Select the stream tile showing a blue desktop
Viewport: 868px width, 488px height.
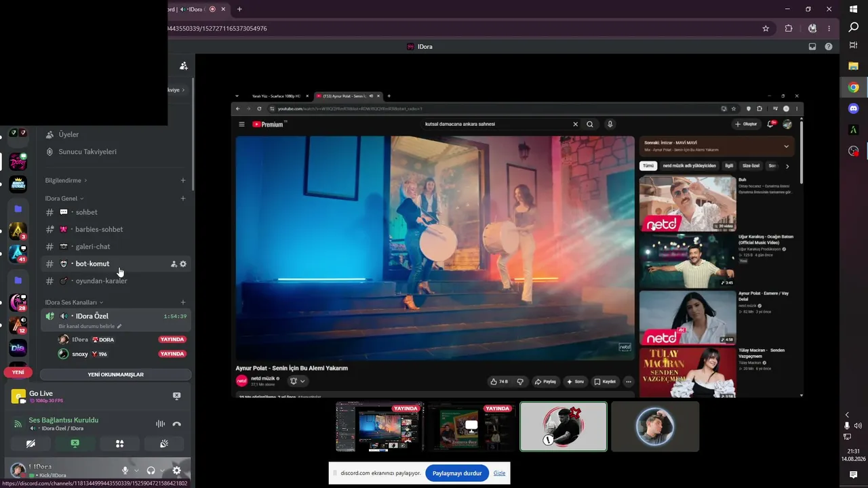coord(380,427)
